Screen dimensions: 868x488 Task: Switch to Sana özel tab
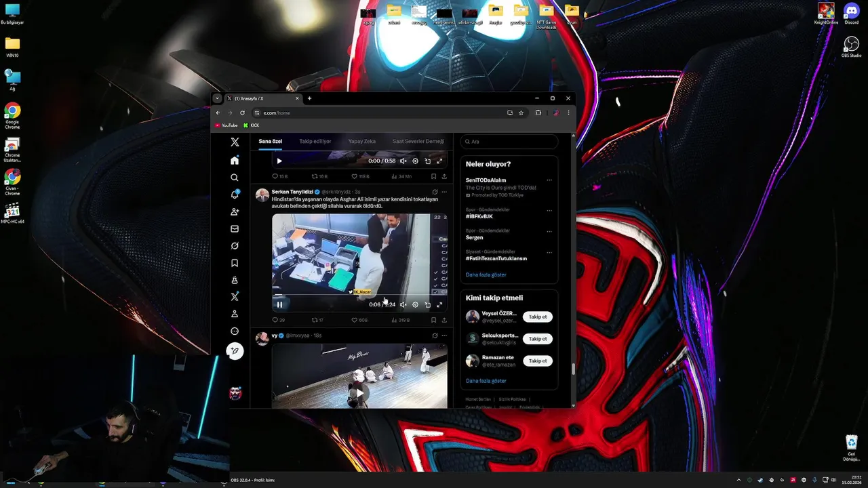point(270,141)
